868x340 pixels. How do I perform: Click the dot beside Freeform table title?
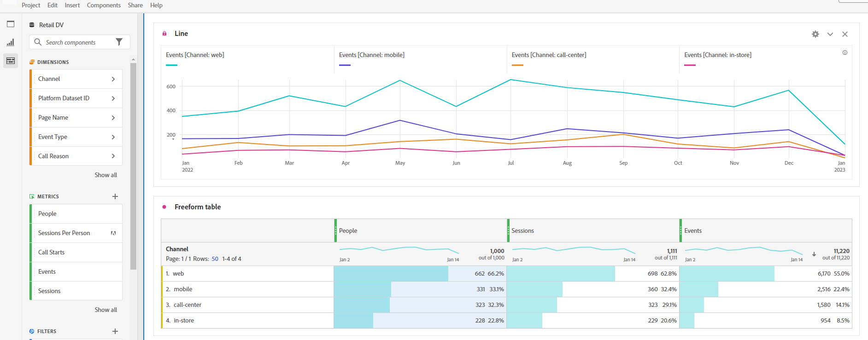point(164,207)
